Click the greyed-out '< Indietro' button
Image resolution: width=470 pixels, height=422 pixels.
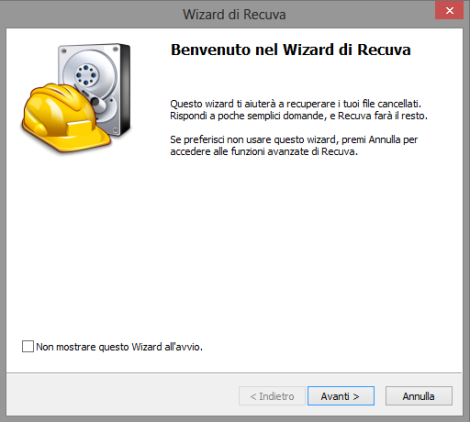point(272,396)
